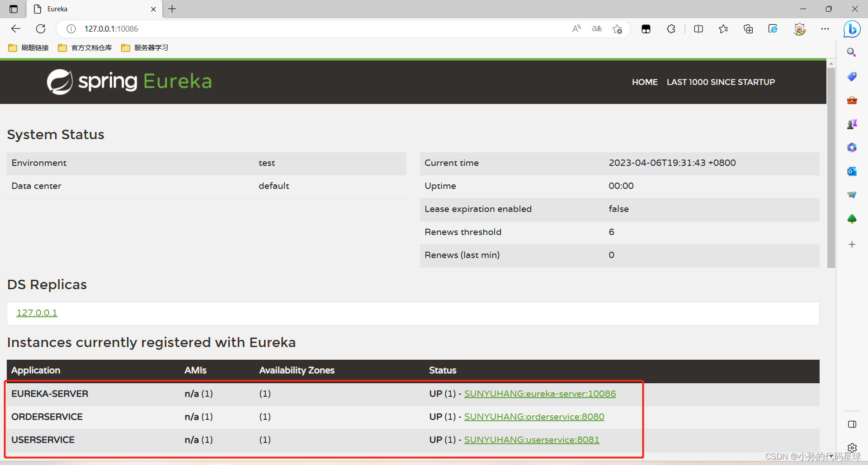Image resolution: width=868 pixels, height=465 pixels.
Task: Click the Uptime label
Action: pyautogui.click(x=440, y=186)
